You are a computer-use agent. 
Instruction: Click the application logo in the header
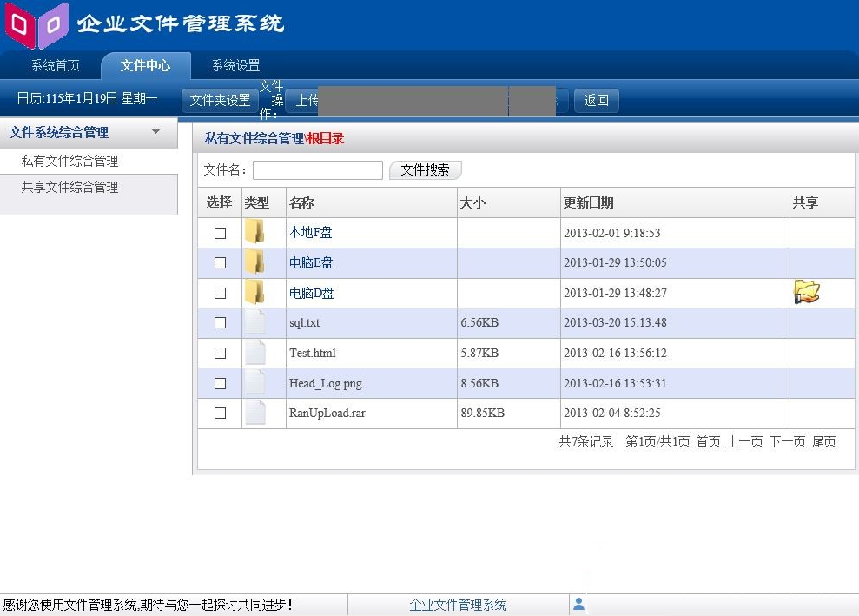click(37, 24)
